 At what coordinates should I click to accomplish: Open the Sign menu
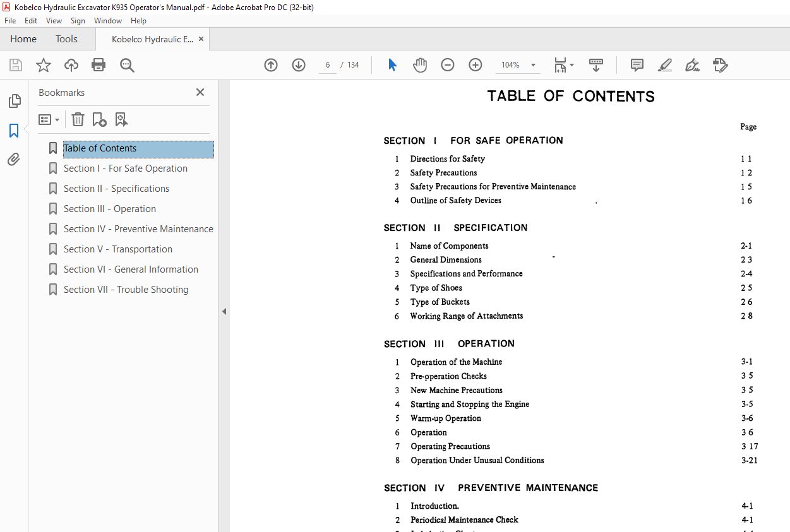(78, 21)
